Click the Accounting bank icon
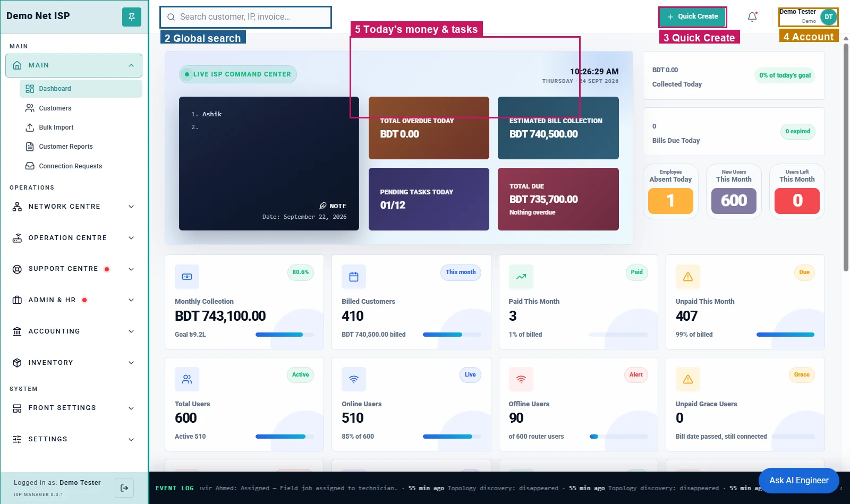The image size is (850, 504). (x=17, y=331)
